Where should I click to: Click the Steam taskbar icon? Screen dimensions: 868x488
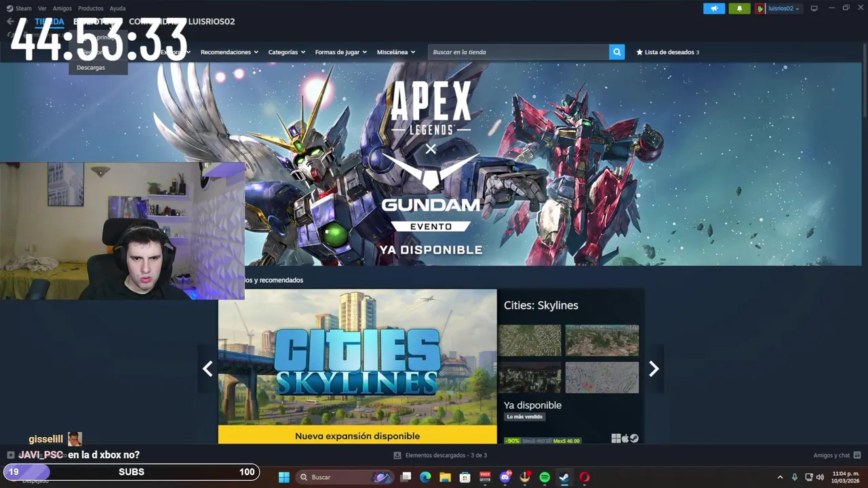point(564,477)
